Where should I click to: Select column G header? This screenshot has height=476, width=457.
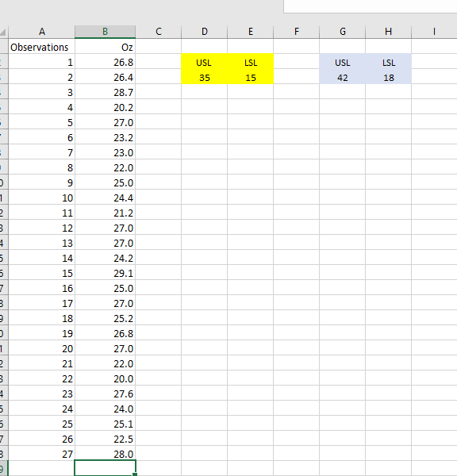(x=343, y=32)
